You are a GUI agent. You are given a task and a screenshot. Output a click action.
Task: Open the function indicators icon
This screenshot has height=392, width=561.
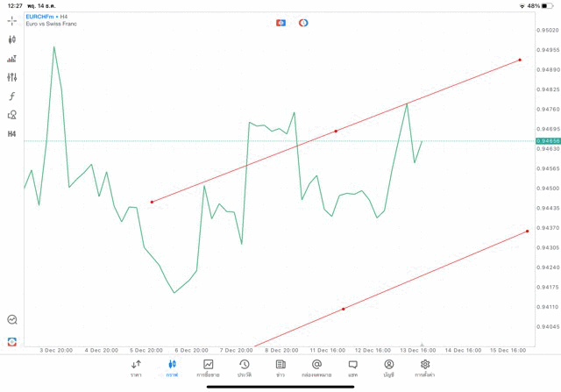[12, 96]
